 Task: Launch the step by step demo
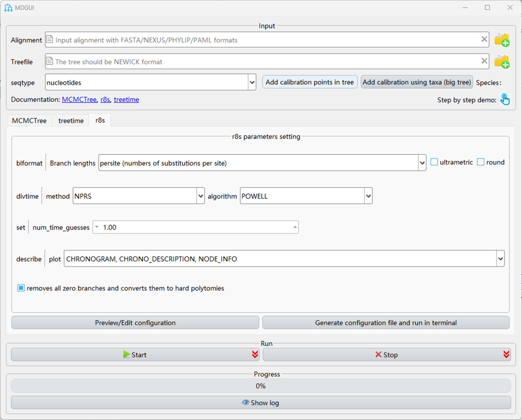click(505, 100)
